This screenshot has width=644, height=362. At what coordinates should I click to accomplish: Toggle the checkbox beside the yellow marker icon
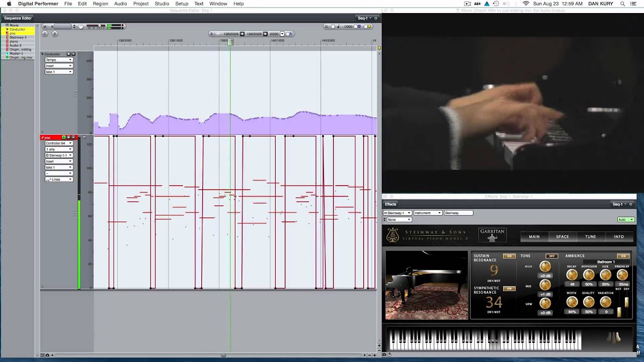click(x=365, y=26)
